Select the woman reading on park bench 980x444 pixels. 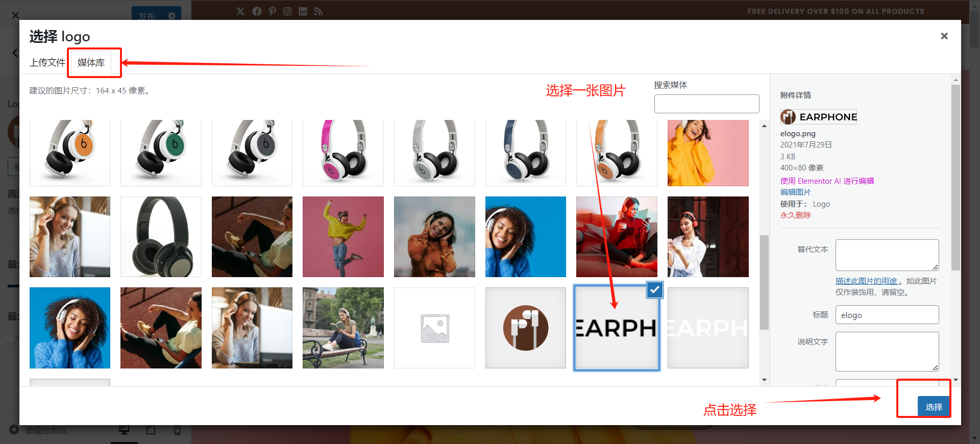pyautogui.click(x=343, y=328)
